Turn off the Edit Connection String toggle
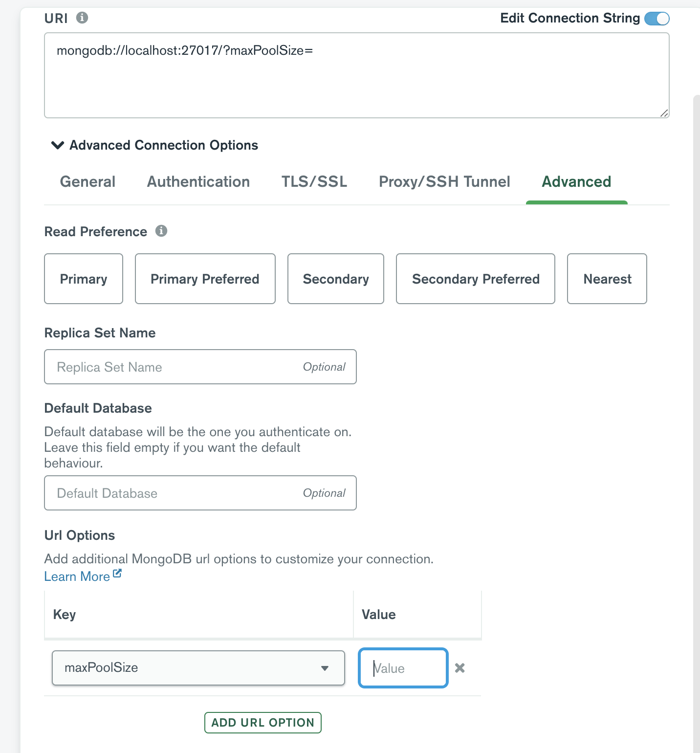Screen dimensions: 700x753 [x=656, y=19]
